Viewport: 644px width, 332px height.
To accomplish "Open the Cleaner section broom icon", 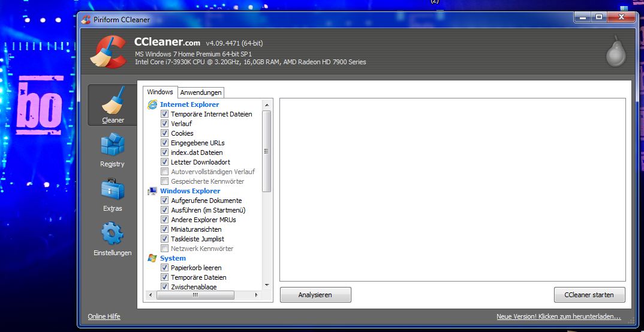I will tap(112, 100).
